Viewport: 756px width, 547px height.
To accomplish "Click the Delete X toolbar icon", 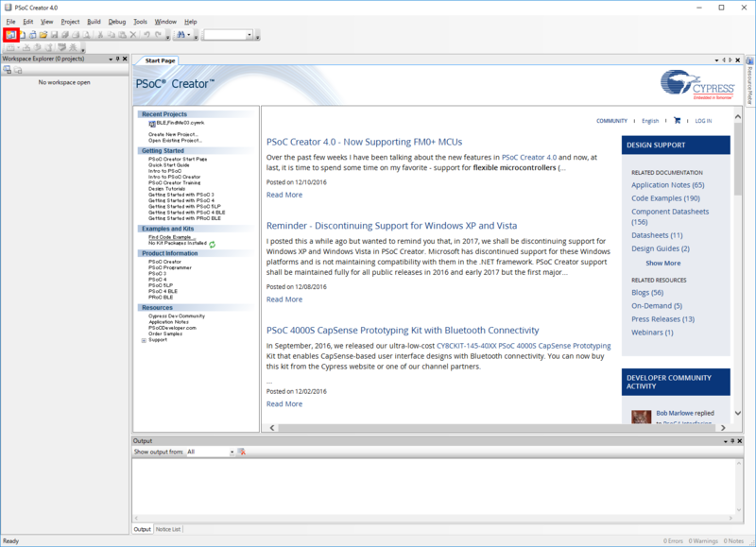I will [133, 35].
